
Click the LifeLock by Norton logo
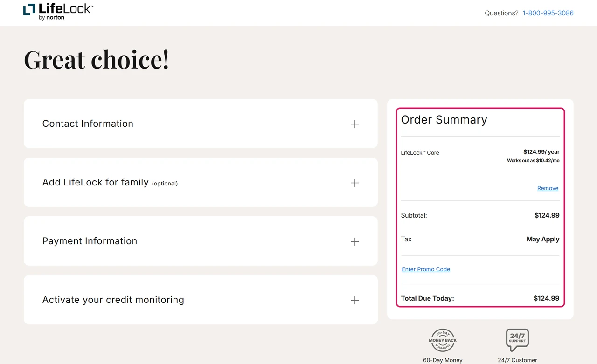pyautogui.click(x=58, y=11)
